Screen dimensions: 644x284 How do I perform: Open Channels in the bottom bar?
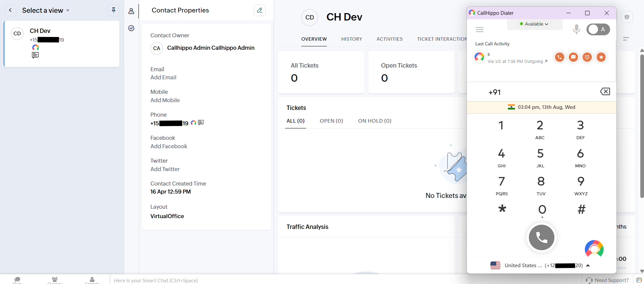point(55,280)
